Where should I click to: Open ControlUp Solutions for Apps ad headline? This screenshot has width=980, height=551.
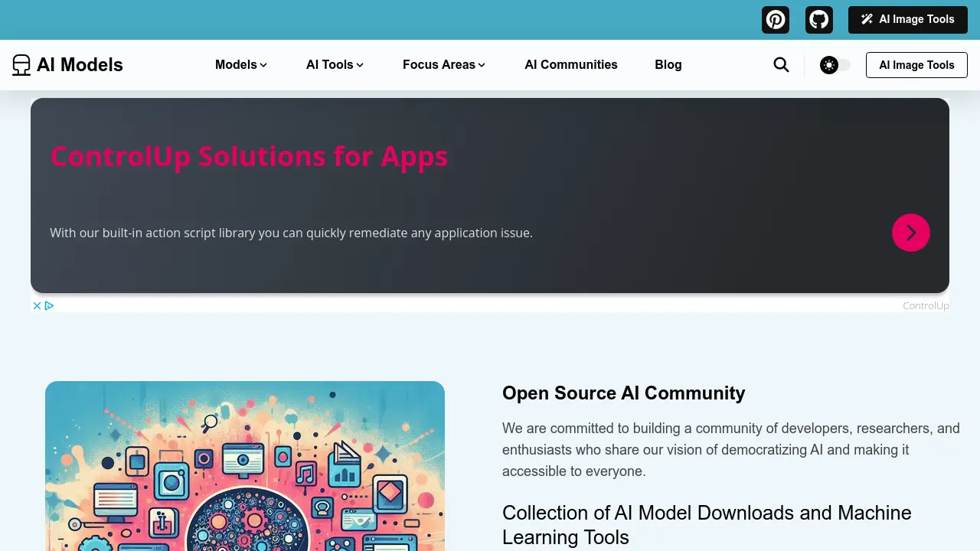pyautogui.click(x=249, y=156)
